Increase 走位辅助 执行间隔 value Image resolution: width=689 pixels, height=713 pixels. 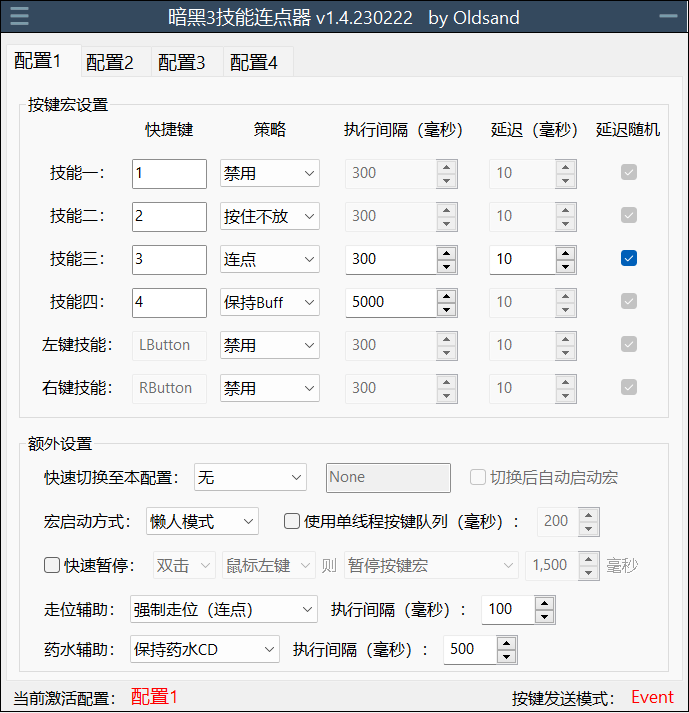click(545, 603)
